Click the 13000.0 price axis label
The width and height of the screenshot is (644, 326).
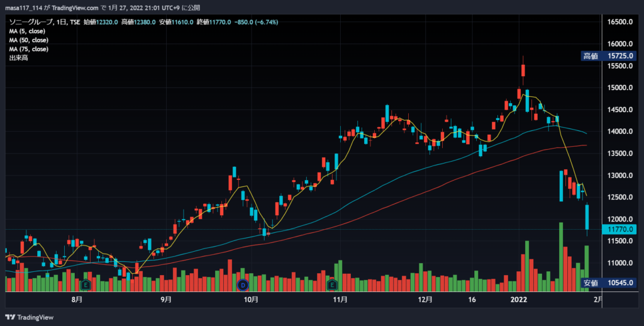[619, 176]
